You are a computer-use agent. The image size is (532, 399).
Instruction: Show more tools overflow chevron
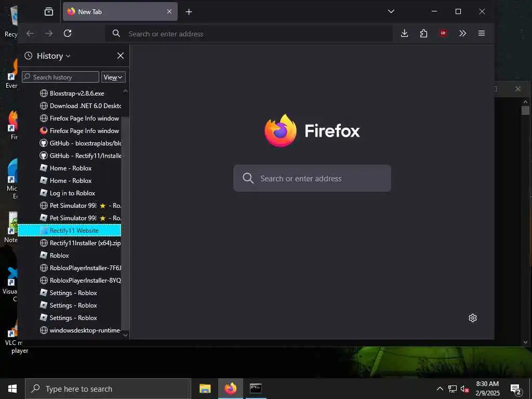click(462, 33)
